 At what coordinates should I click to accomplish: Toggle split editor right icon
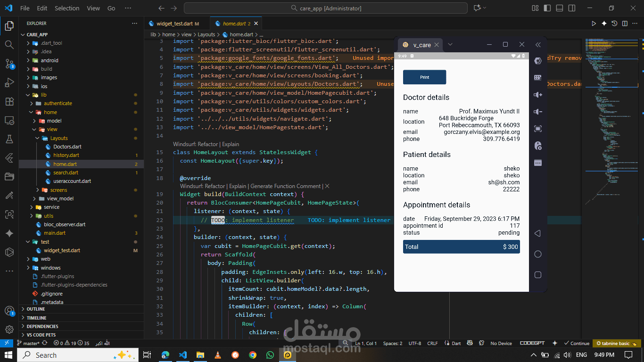(x=625, y=23)
